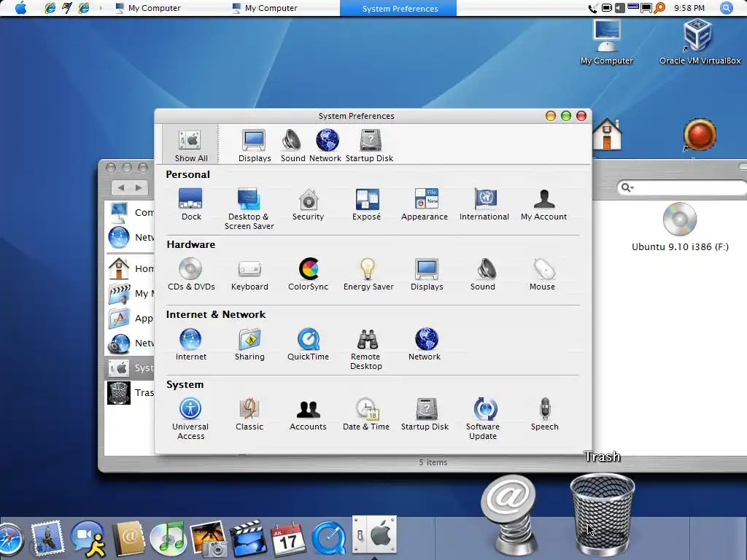Open Sound in the Hardware section

pyautogui.click(x=483, y=274)
